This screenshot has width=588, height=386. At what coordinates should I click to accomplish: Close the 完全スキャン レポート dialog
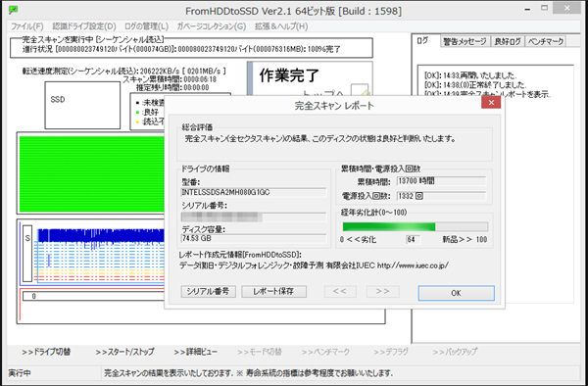click(x=491, y=102)
